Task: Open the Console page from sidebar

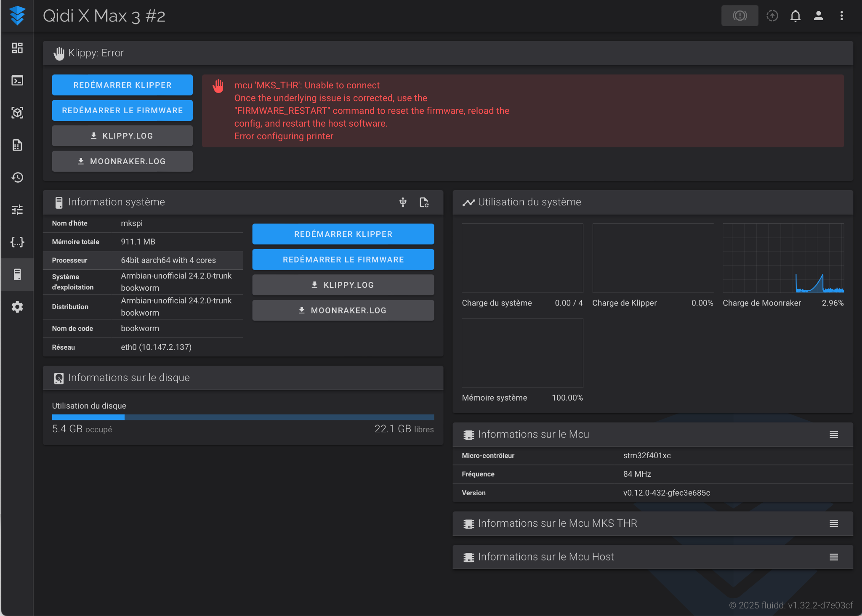Action: pos(17,80)
